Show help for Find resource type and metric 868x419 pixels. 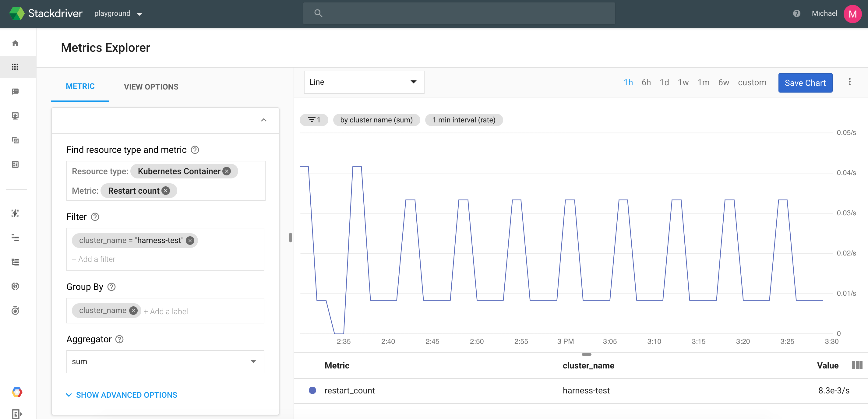pyautogui.click(x=195, y=150)
